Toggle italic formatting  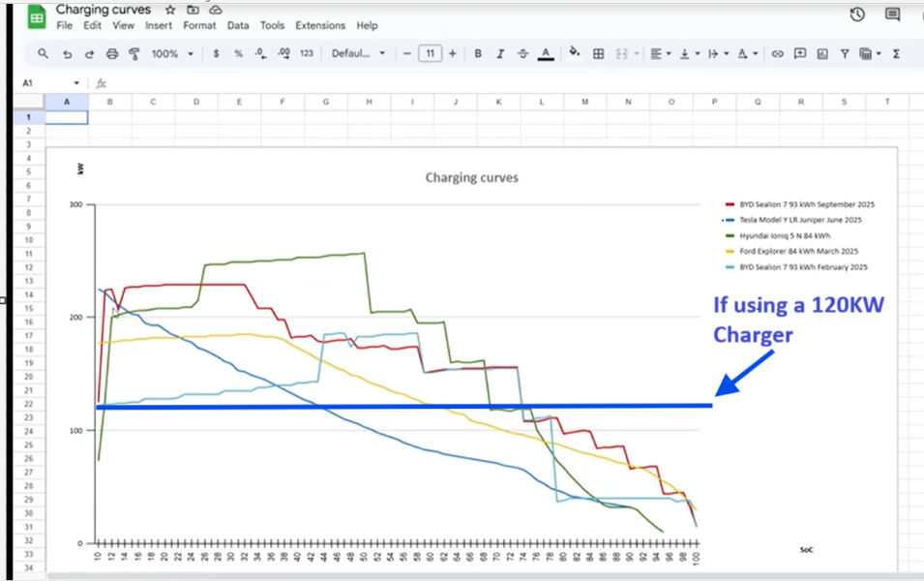point(500,54)
